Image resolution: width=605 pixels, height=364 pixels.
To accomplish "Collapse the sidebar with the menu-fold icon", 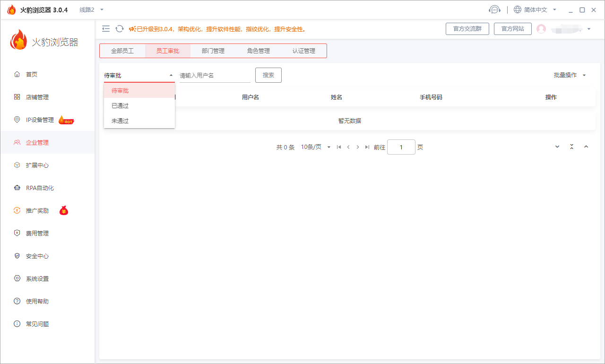I will [x=106, y=29].
